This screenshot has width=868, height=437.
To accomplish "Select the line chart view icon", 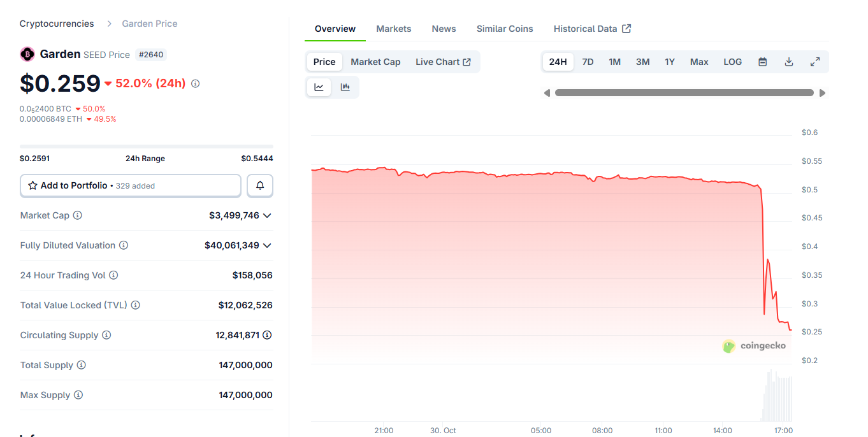I will tap(319, 87).
